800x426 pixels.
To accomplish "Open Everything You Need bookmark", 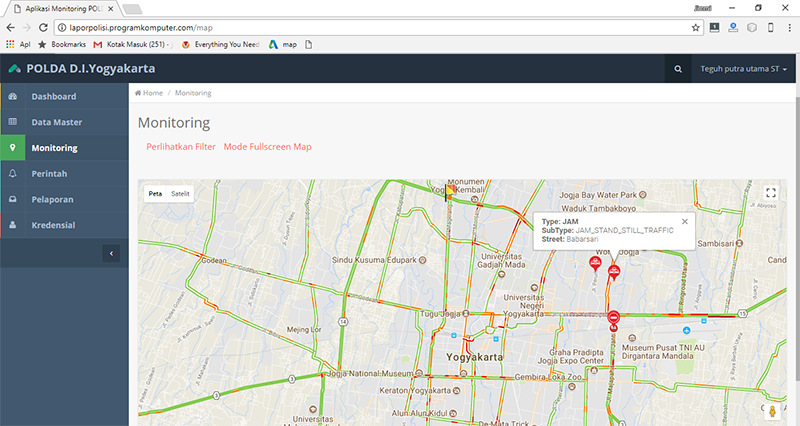I will (221, 44).
